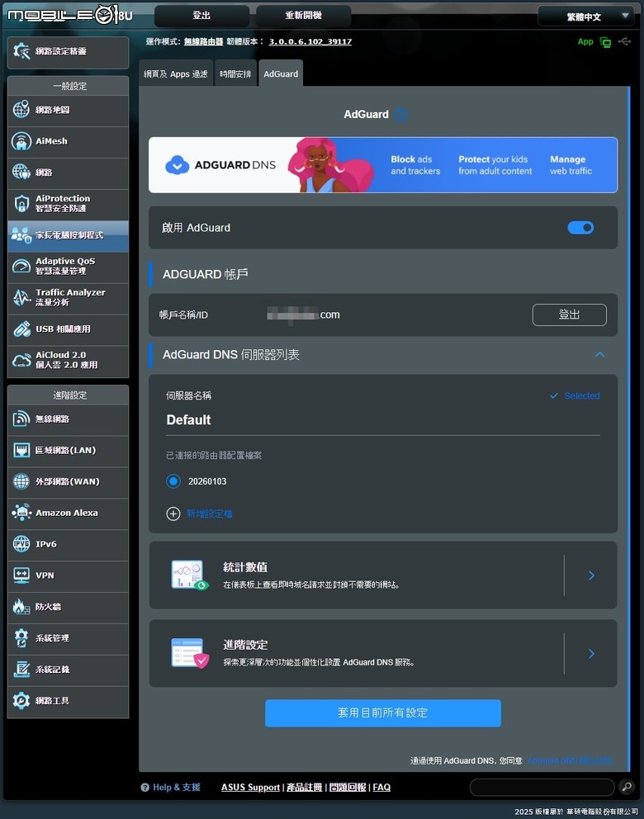Click the USB status icon at top right
The width and height of the screenshot is (644, 819).
tap(625, 41)
